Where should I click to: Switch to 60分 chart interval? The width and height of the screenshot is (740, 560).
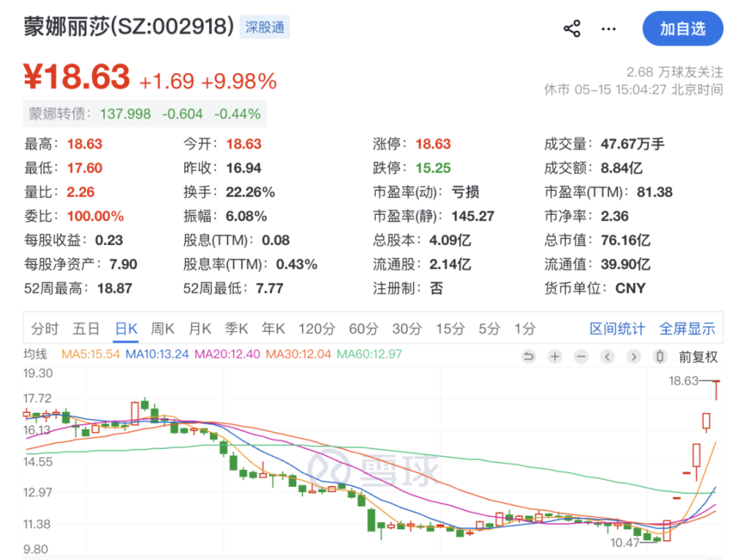(x=363, y=328)
